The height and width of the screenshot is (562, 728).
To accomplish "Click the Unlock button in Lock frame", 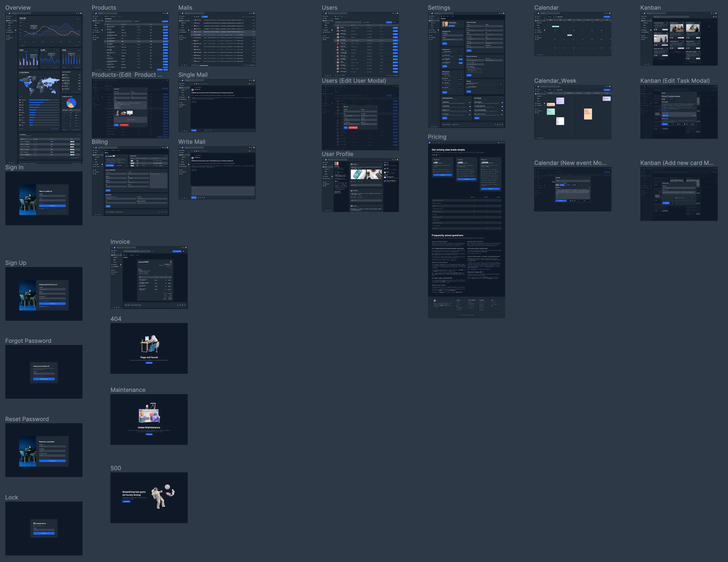I will click(44, 533).
